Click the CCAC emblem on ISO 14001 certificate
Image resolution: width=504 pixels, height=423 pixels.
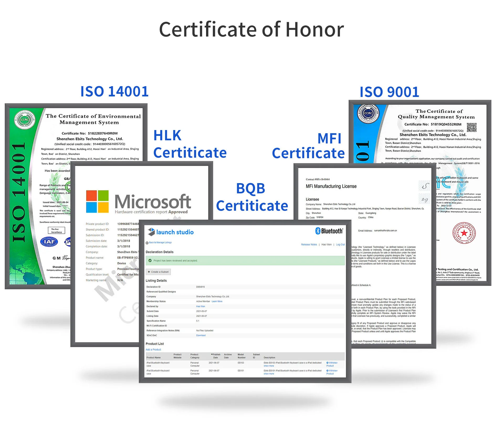(x=25, y=120)
